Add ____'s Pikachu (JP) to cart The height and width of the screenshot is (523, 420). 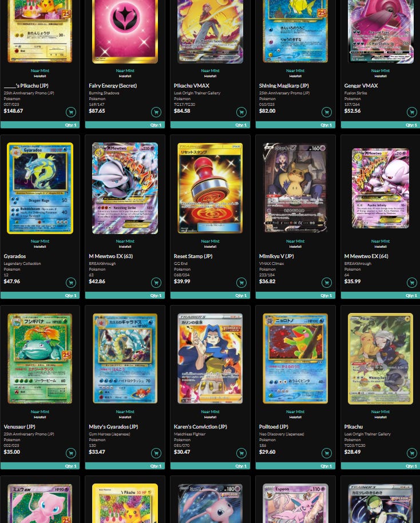tap(71, 112)
